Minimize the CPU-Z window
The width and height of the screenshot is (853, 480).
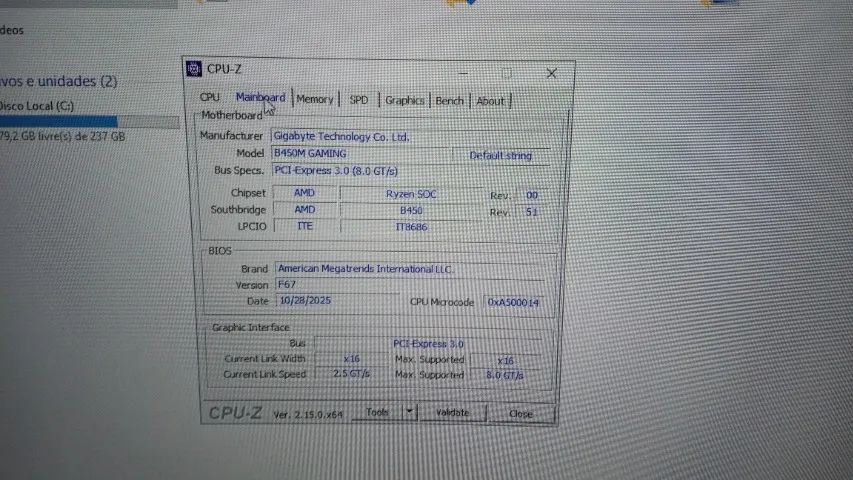pos(463,72)
